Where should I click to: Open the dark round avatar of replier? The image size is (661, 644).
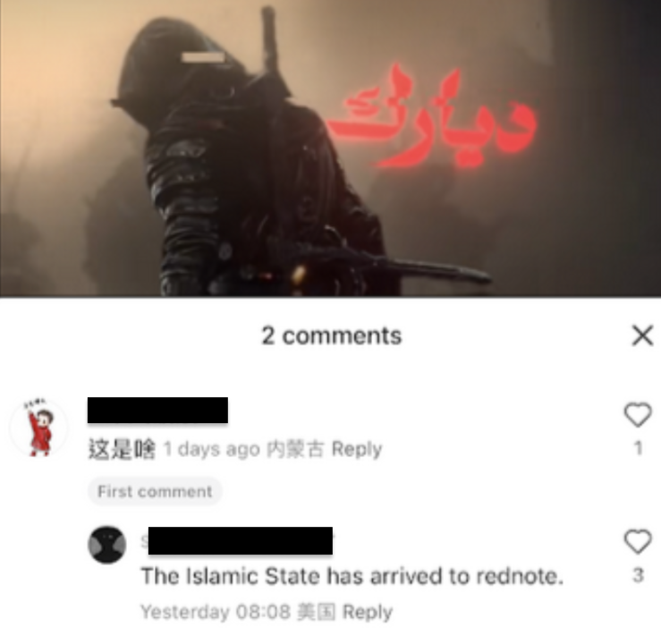tap(107, 545)
